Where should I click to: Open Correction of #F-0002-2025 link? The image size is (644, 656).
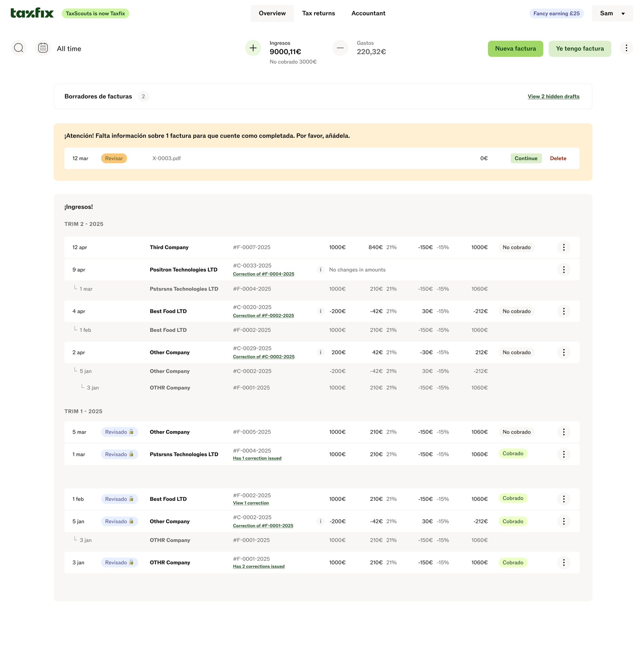[x=263, y=316]
